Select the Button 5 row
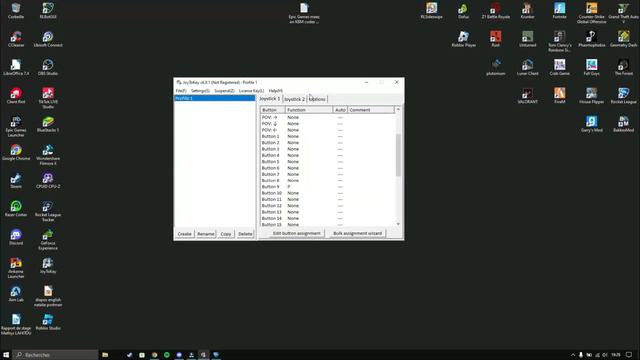The image size is (640, 360). [x=328, y=162]
